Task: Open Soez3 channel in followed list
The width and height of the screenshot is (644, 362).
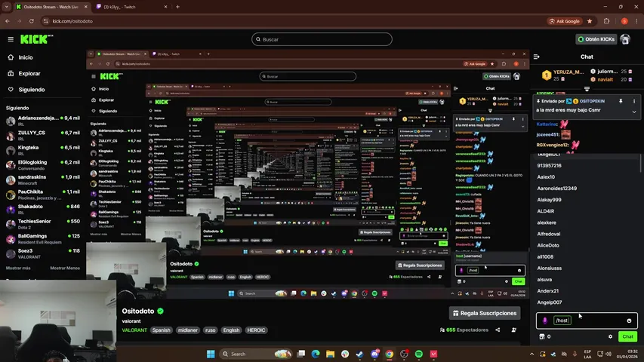Action: tap(43, 253)
